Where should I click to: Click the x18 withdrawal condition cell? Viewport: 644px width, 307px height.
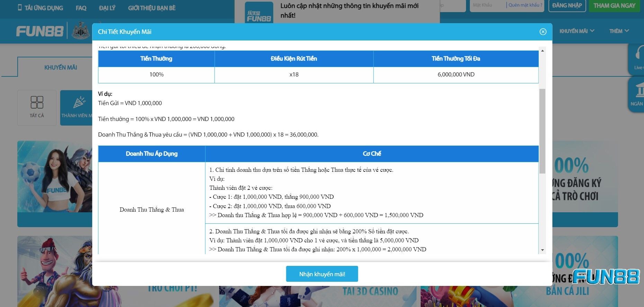(x=294, y=75)
